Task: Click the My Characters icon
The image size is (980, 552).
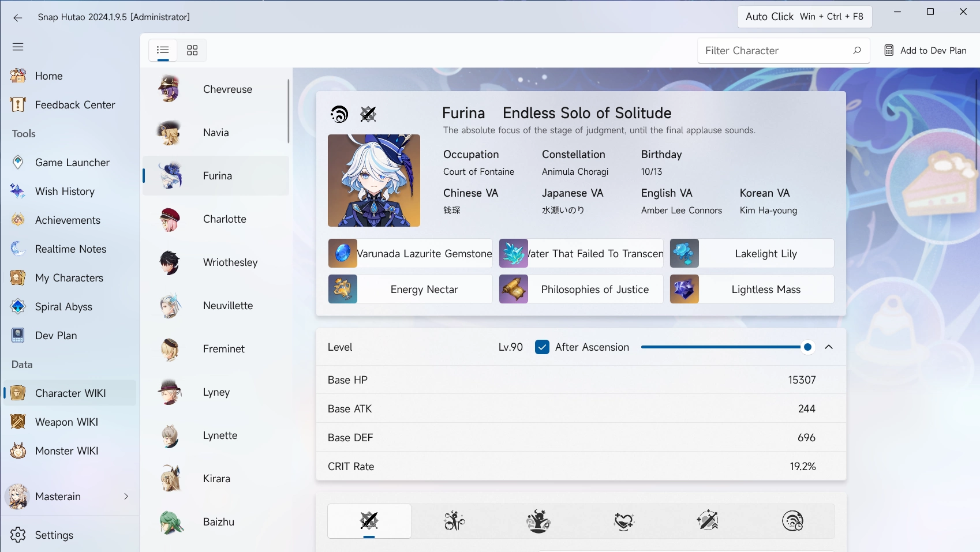Action: click(x=18, y=277)
